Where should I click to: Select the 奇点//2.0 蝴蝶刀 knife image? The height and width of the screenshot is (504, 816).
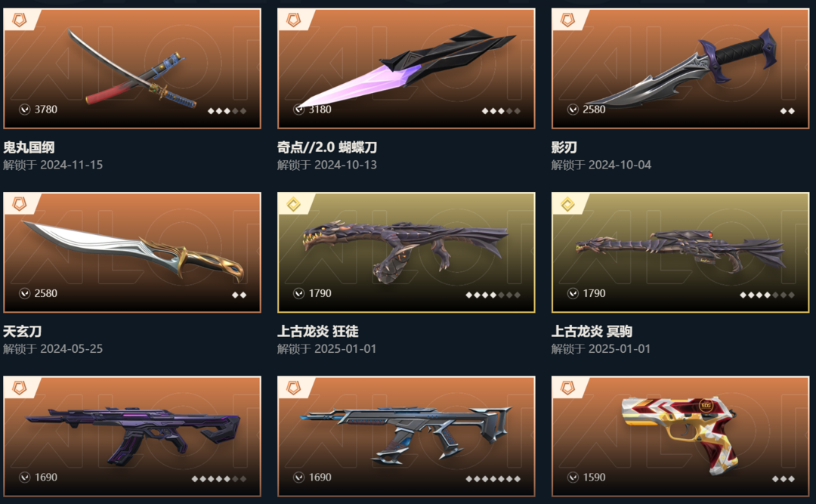point(407,68)
